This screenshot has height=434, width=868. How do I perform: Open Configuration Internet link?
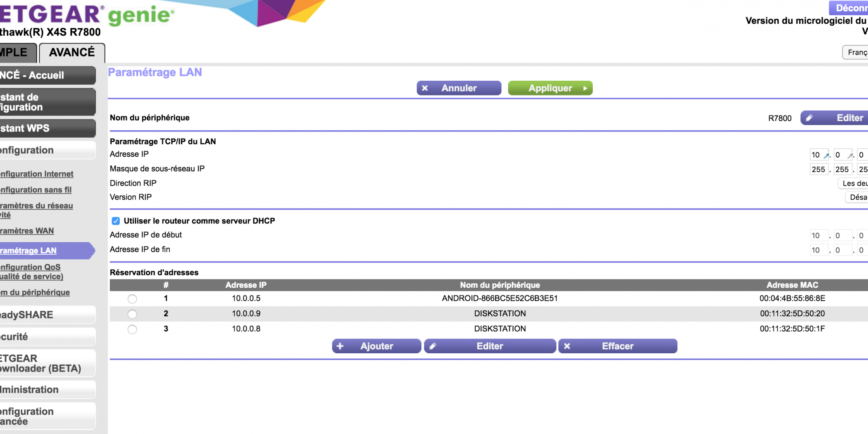(37, 174)
